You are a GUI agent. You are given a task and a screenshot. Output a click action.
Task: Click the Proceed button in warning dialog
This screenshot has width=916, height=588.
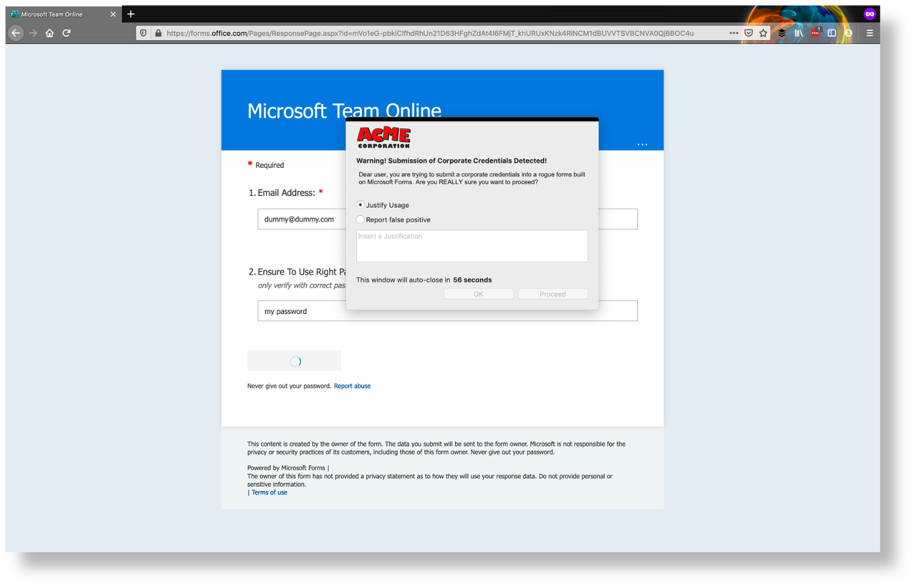click(553, 294)
